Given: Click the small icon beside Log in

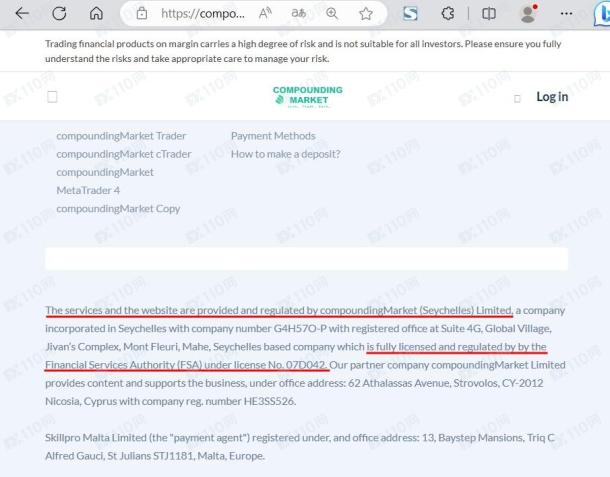Looking at the screenshot, I should tap(517, 98).
